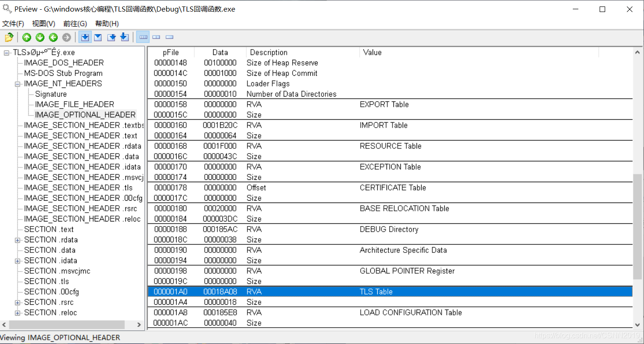Click the blue triangle view icon
Screen dimensions: 644x344
point(98,37)
